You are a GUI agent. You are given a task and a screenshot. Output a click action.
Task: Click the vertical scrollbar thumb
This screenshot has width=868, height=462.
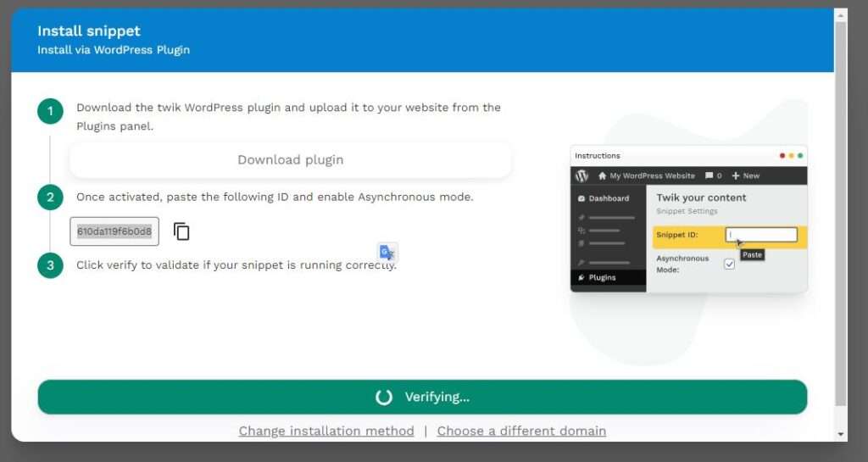[x=841, y=213]
